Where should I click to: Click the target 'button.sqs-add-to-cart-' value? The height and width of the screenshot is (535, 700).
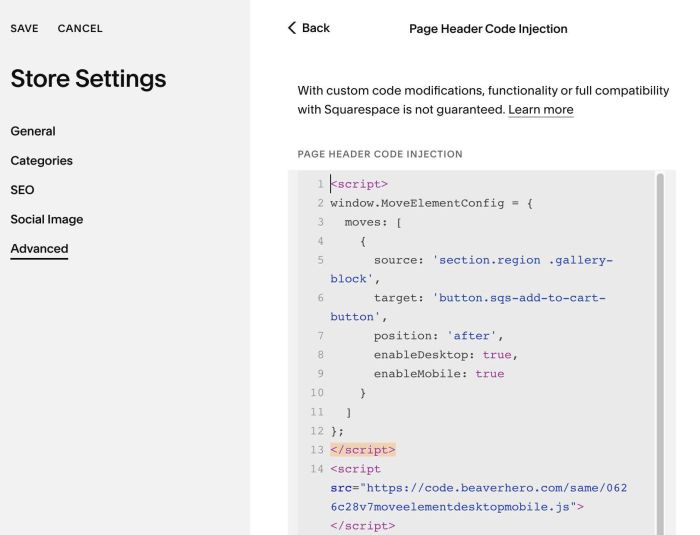(519, 298)
